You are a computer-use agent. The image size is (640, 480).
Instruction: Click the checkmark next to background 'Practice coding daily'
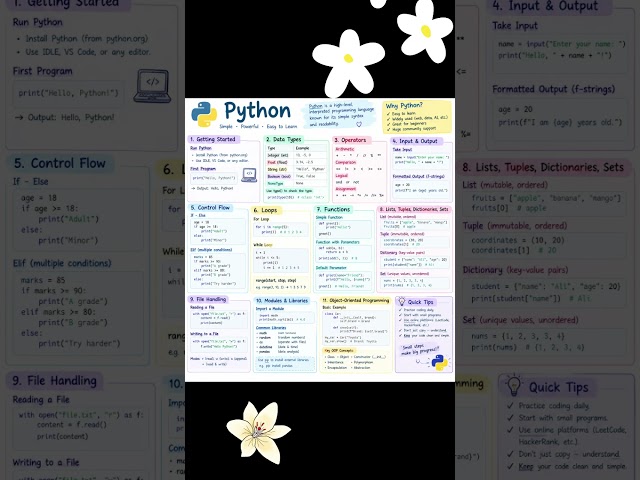510,406
